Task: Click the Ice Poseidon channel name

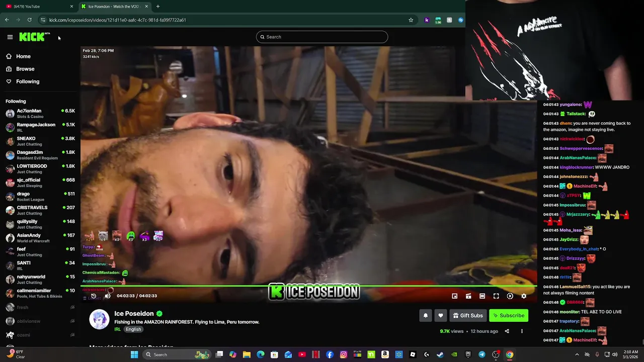Action: point(134,313)
